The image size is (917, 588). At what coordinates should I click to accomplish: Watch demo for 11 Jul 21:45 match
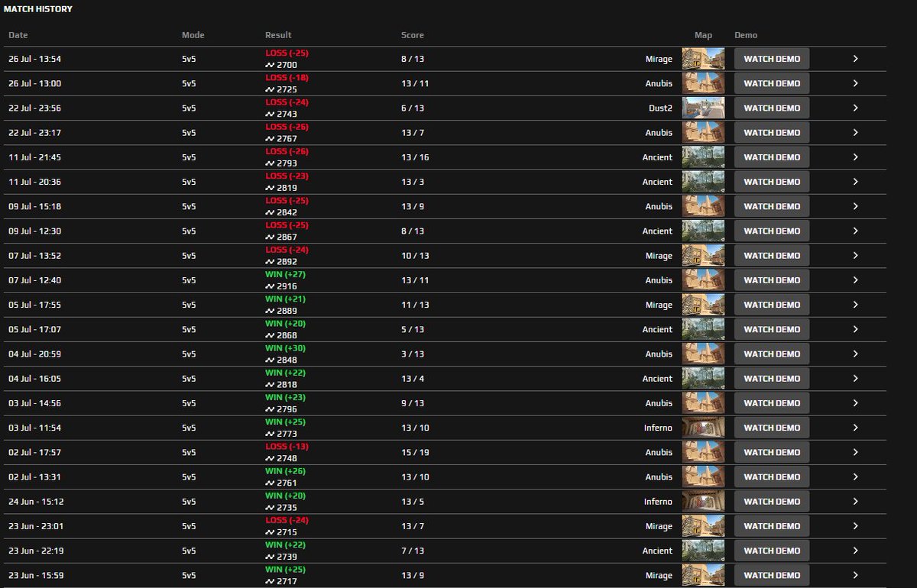click(x=772, y=157)
